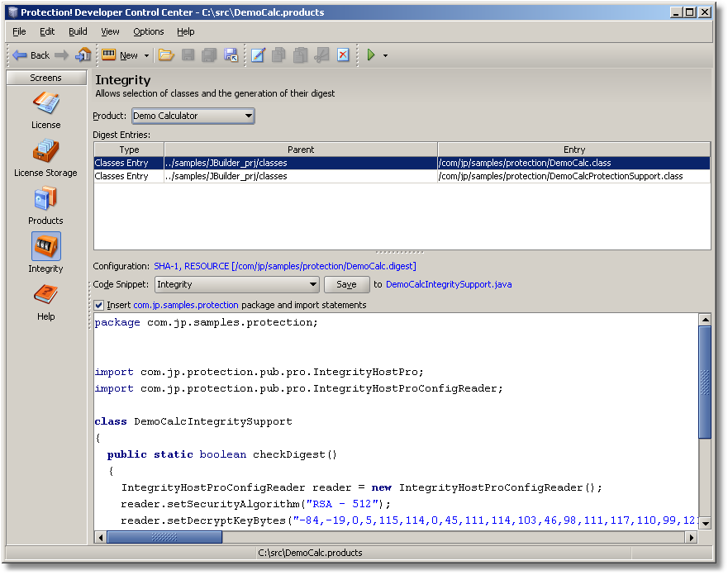
Task: Click the open folder toolbar icon
Action: [166, 55]
